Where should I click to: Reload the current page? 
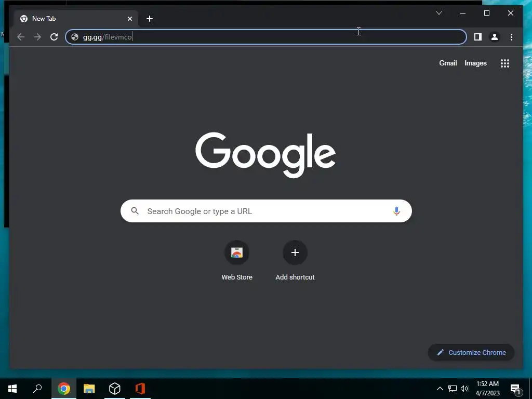click(54, 37)
